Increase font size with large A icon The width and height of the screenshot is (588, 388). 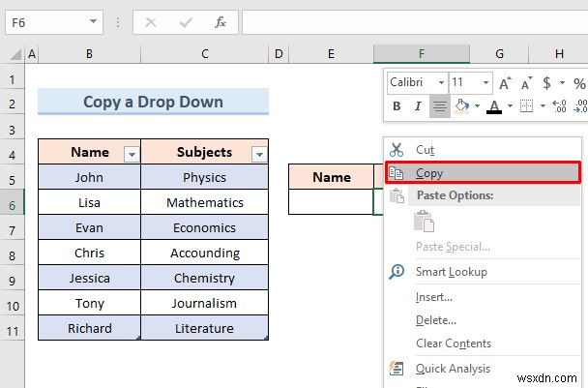(505, 83)
